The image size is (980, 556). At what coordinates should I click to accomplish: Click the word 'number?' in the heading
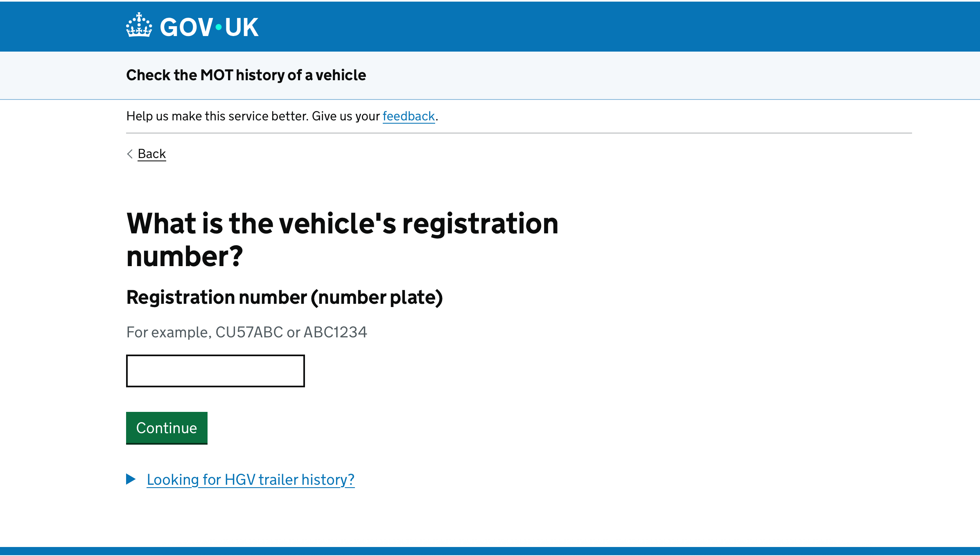click(185, 257)
